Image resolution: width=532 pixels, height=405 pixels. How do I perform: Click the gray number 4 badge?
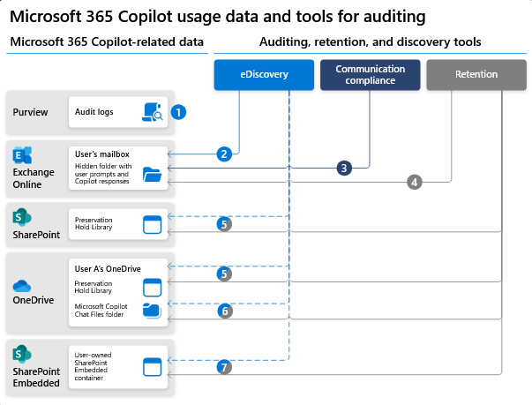point(413,183)
